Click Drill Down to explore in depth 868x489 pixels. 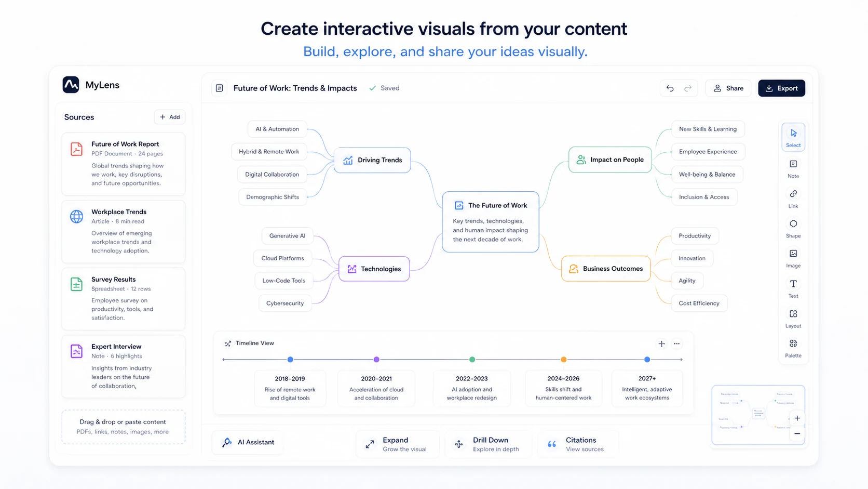pyautogui.click(x=489, y=444)
